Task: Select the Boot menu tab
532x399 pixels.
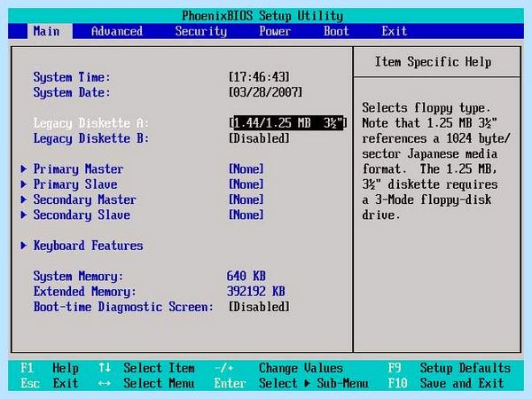Action: click(x=336, y=31)
